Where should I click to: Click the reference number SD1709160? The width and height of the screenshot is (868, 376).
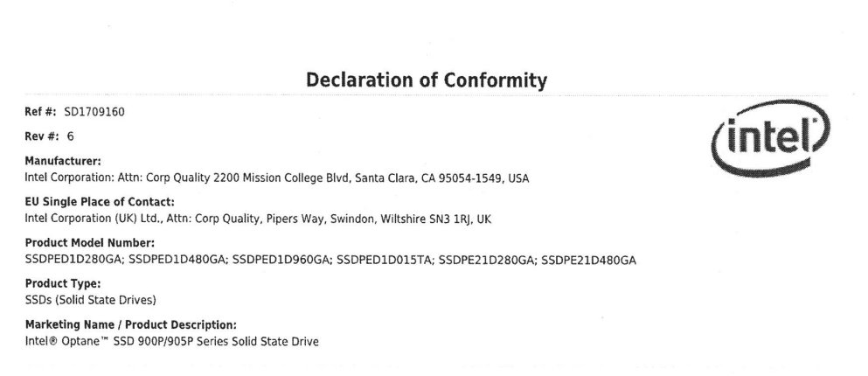(94, 112)
